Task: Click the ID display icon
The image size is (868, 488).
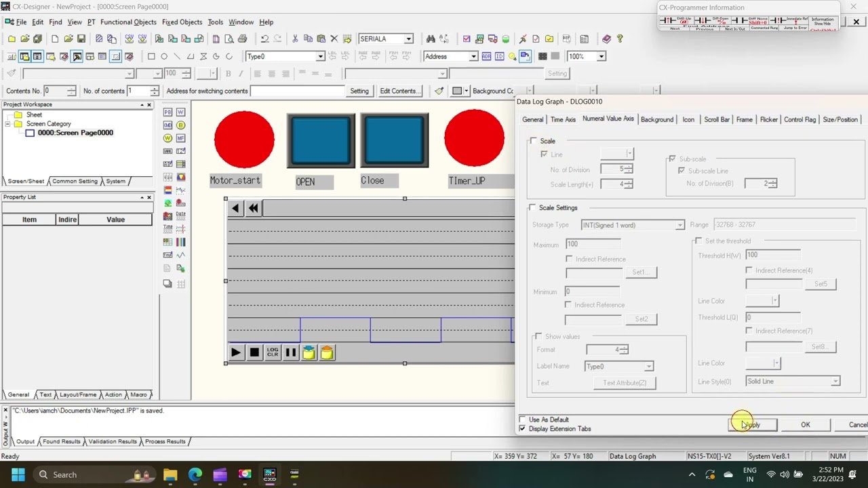Action: tap(499, 56)
